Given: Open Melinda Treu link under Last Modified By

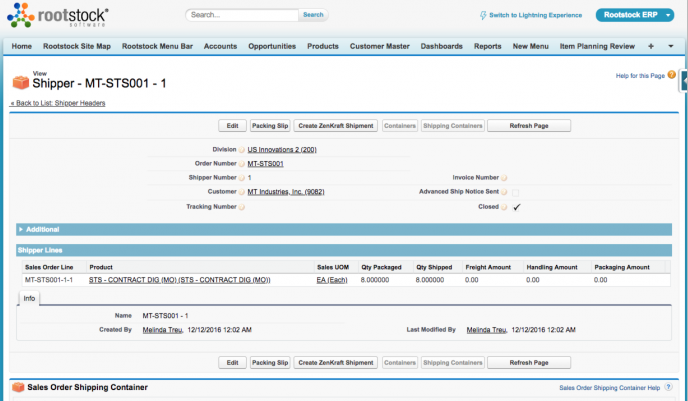Looking at the screenshot, I should (486, 330).
